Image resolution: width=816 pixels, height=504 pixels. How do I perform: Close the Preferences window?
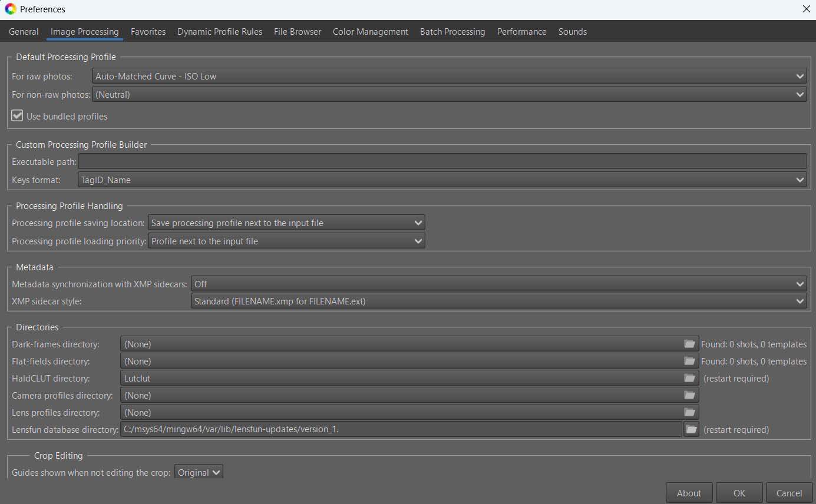click(x=806, y=9)
